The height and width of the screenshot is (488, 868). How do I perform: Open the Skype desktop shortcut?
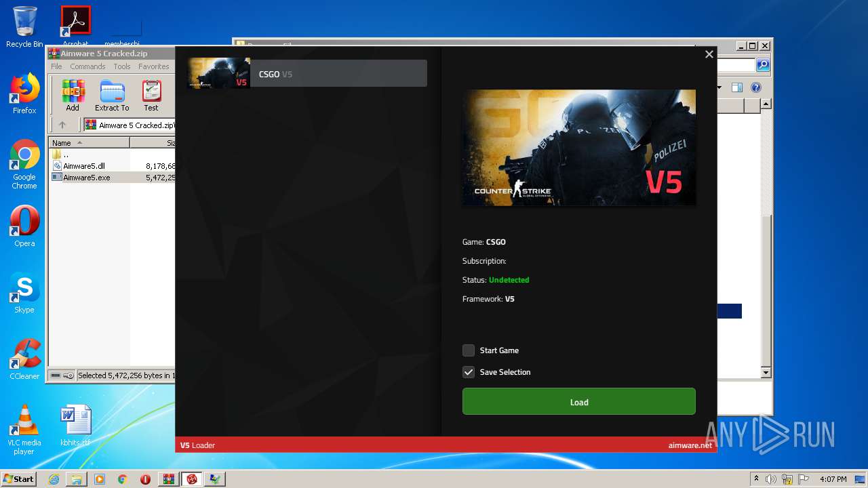tap(24, 293)
